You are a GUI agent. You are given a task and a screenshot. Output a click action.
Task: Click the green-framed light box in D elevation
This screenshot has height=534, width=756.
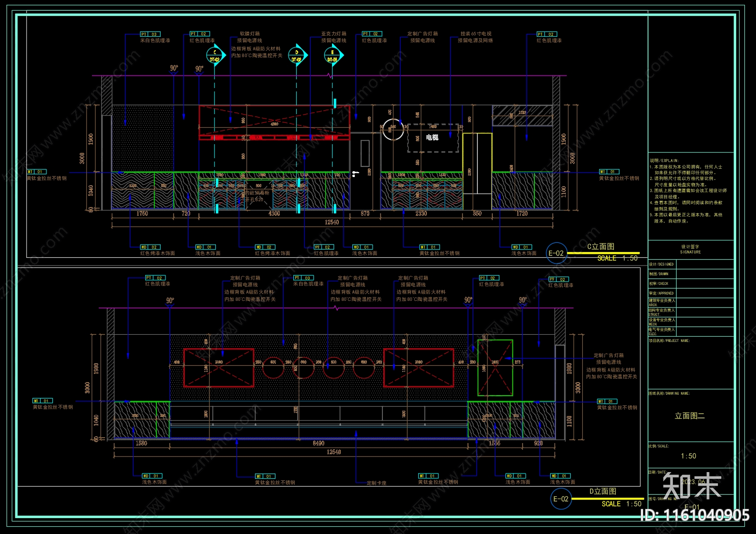click(495, 368)
